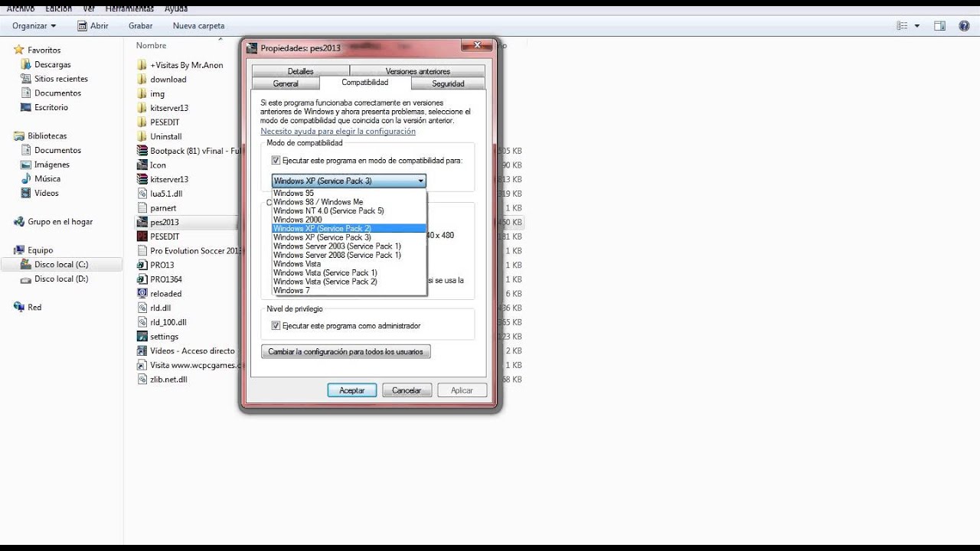
Task: Switch to the General tab
Action: pos(286,83)
